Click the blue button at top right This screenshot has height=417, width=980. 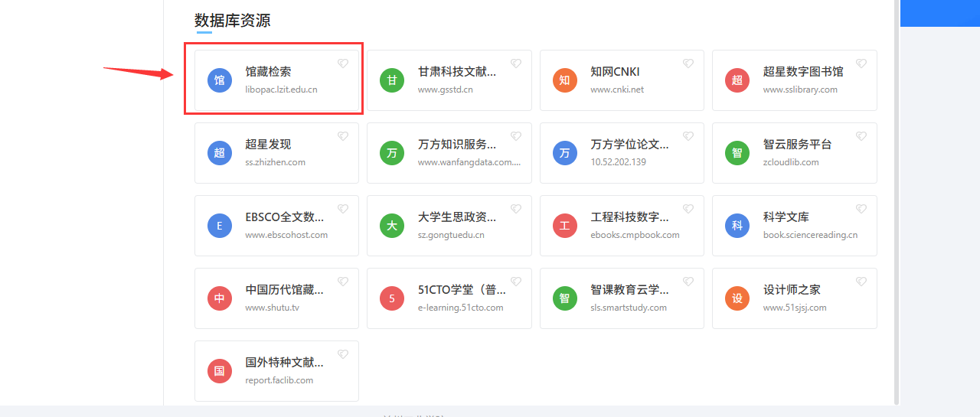click(x=939, y=13)
